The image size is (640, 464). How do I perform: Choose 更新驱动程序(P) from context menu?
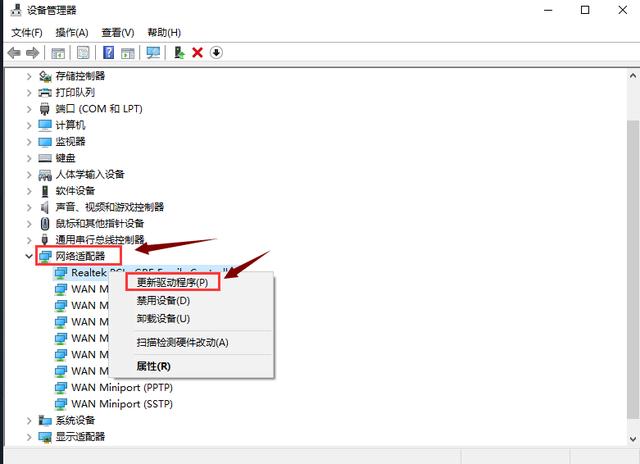tap(172, 282)
